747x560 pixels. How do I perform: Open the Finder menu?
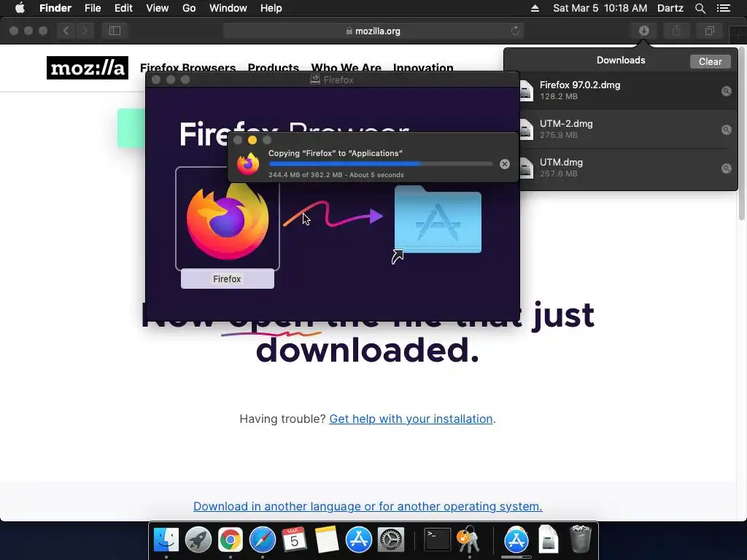pyautogui.click(x=55, y=8)
